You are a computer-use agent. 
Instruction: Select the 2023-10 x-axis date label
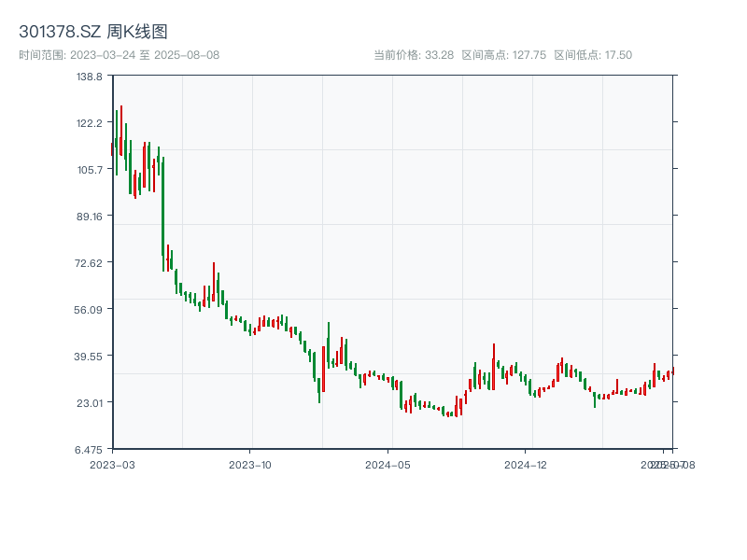(x=250, y=464)
